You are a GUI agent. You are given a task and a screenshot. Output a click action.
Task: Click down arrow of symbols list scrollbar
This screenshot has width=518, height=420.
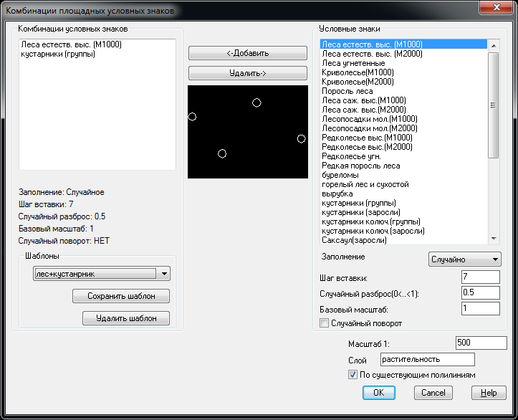pos(494,239)
